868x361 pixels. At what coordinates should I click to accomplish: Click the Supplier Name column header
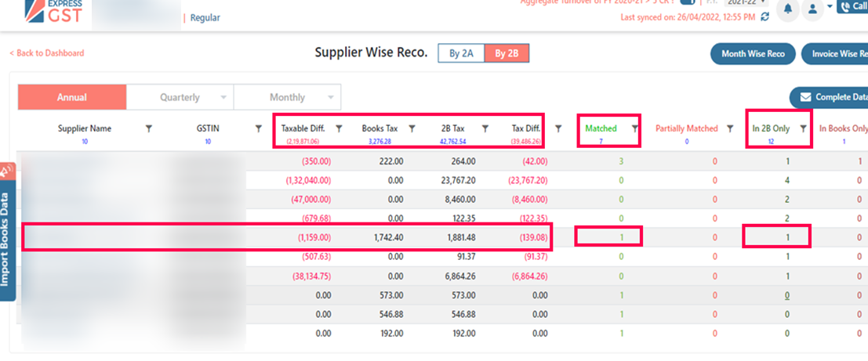85,128
